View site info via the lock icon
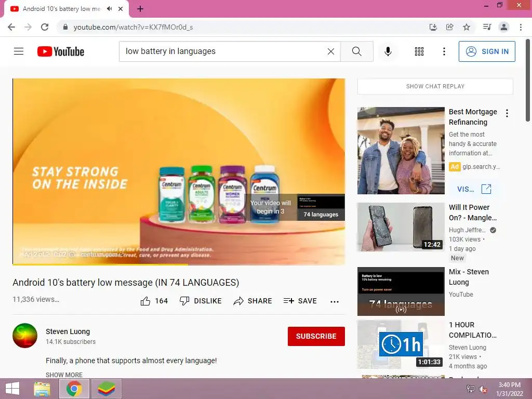Image resolution: width=532 pixels, height=399 pixels. click(65, 27)
